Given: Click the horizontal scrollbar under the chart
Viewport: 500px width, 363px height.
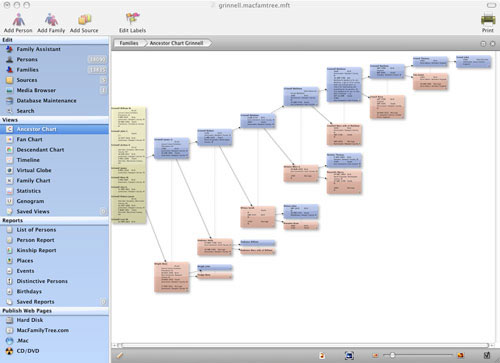Looking at the screenshot, I should [x=303, y=345].
